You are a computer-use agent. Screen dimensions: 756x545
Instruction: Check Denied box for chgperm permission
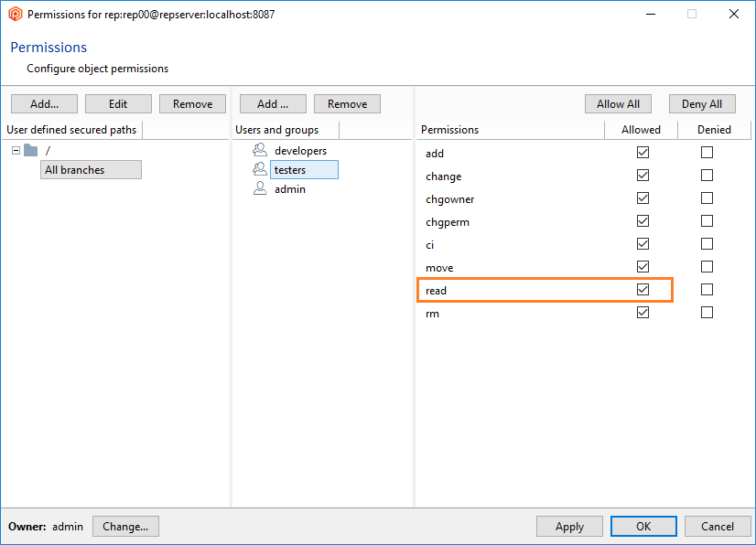[707, 220]
